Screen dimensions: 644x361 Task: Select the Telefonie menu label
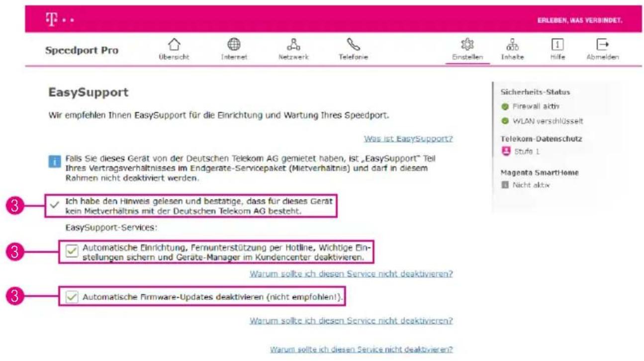tap(353, 58)
